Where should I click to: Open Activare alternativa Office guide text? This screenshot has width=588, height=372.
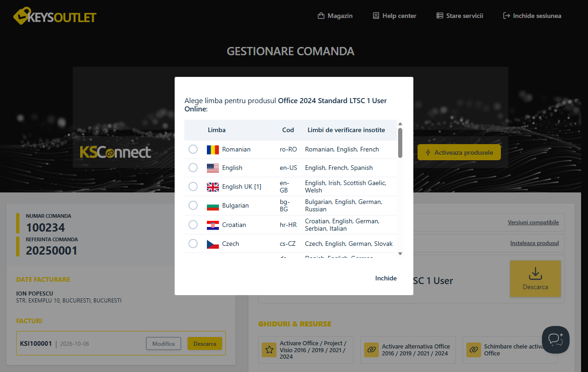[416, 350]
